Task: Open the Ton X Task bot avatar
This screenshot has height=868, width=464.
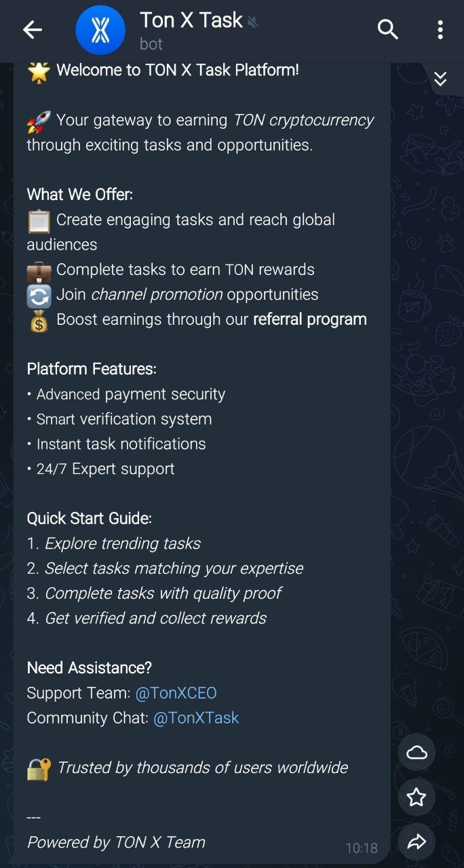Action: 100,30
